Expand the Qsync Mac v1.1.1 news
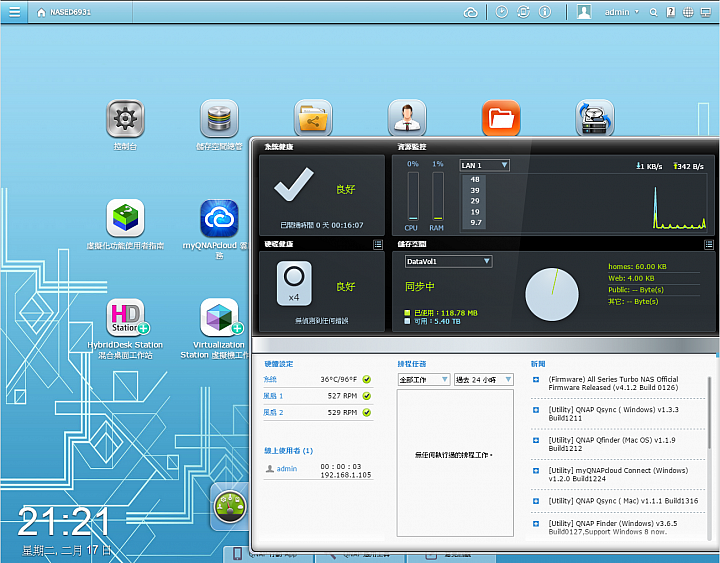Image resolution: width=720 pixels, height=563 pixels. click(x=536, y=501)
